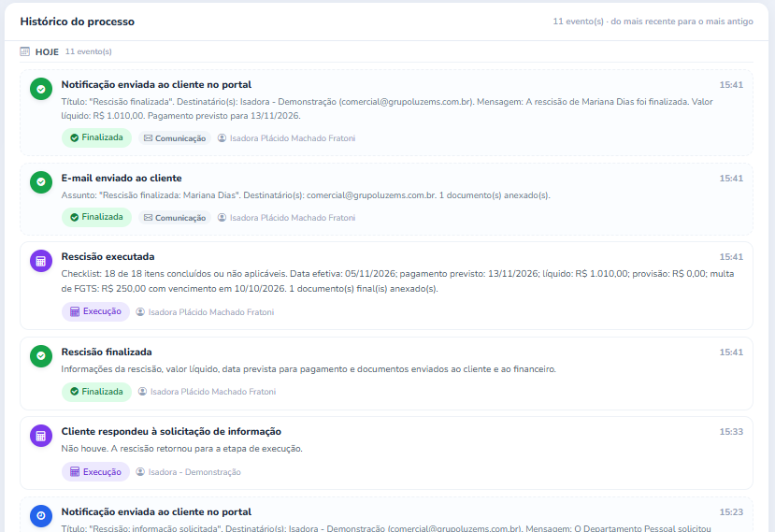Screen dimensions: 775x532
Task: Click '11 evento(s)' count beside HOJE
Action: pyautogui.click(x=89, y=51)
